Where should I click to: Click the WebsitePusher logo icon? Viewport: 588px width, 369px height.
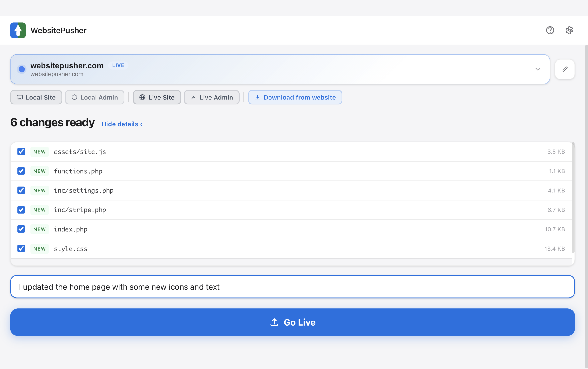tap(18, 30)
